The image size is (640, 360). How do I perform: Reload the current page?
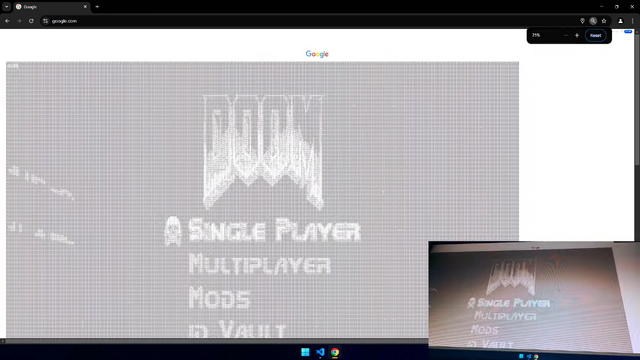(31, 21)
